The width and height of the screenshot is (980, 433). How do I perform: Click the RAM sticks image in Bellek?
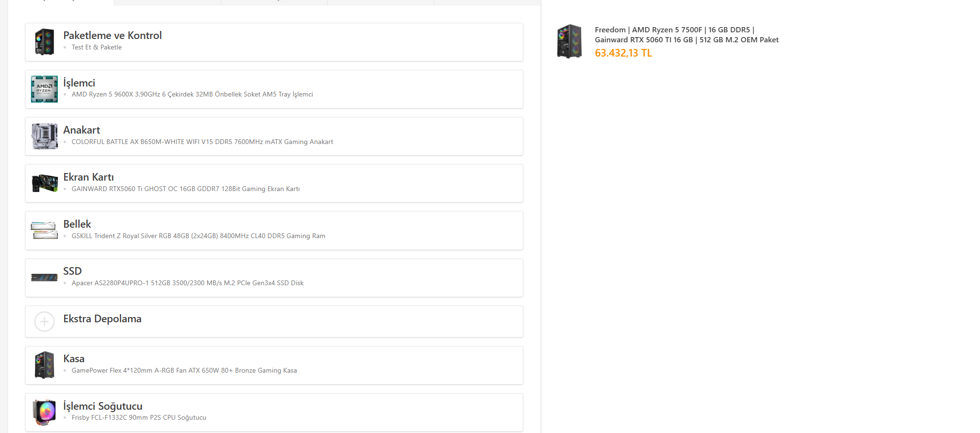click(x=45, y=231)
